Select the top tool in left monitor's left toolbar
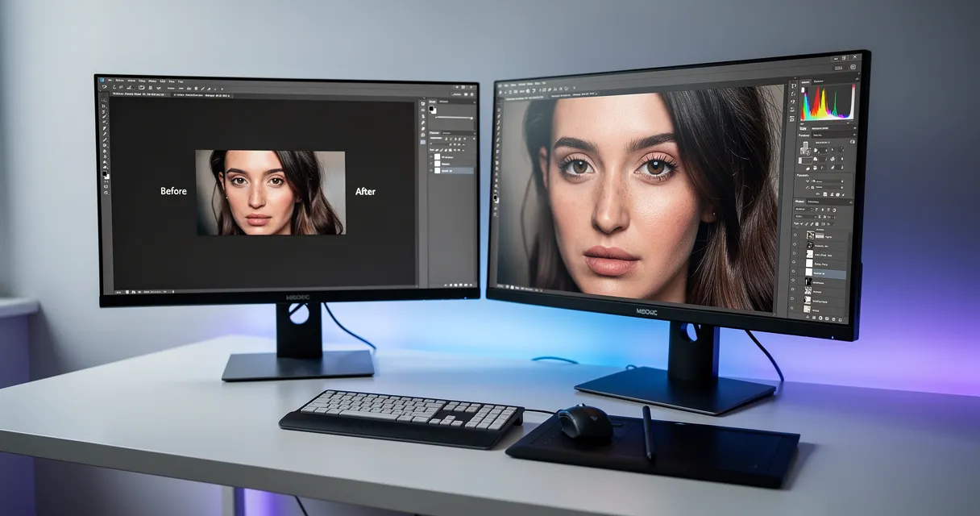Image resolution: width=980 pixels, height=516 pixels. point(103,100)
